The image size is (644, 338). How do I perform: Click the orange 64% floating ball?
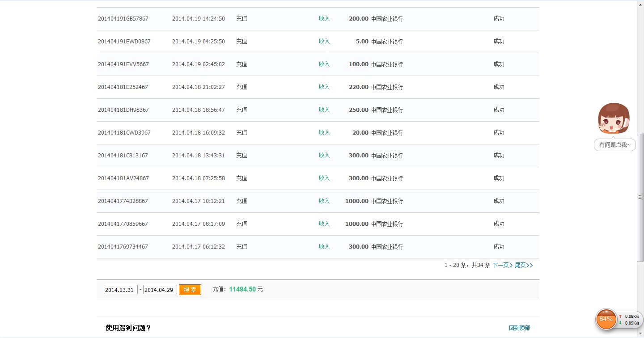[606, 319]
